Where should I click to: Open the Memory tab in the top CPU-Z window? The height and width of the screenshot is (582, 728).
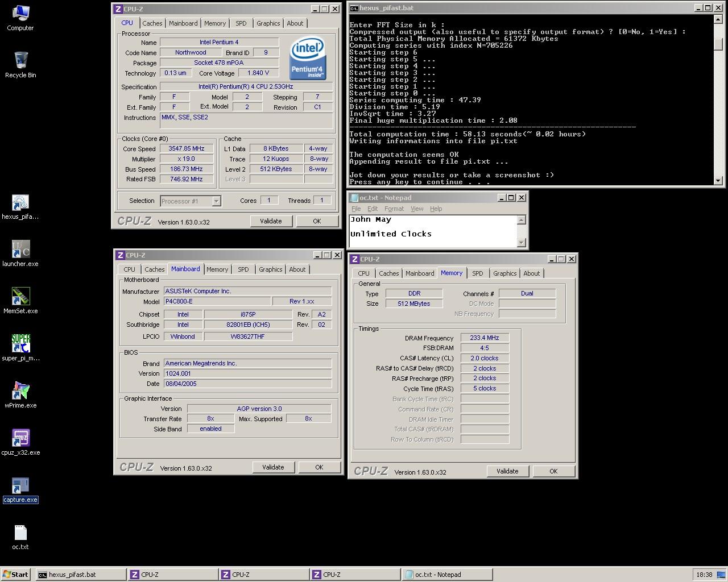pyautogui.click(x=215, y=23)
